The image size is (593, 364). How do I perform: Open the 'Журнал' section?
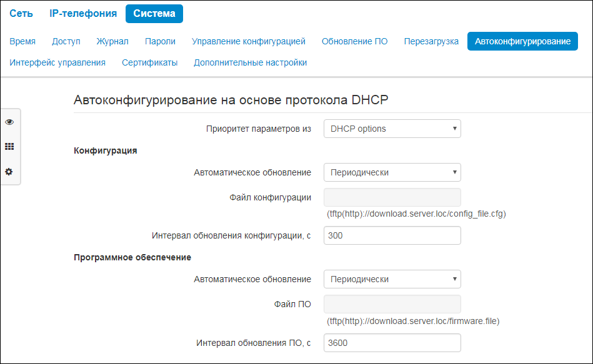112,41
